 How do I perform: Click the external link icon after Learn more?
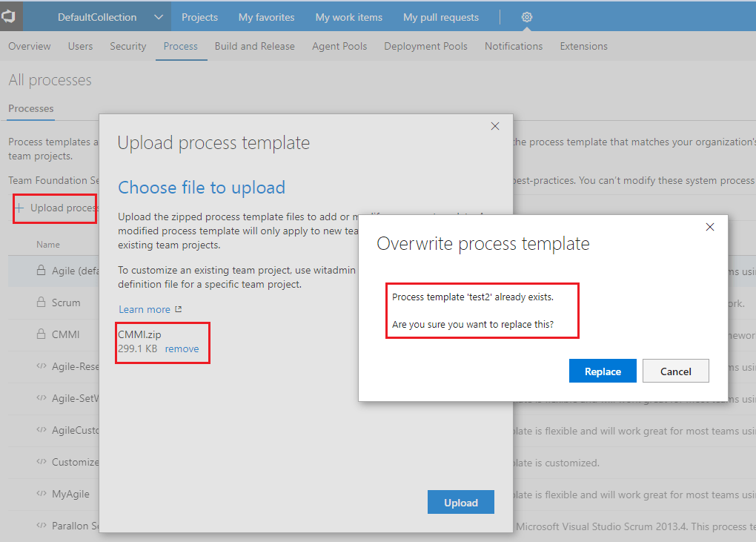[x=176, y=309]
